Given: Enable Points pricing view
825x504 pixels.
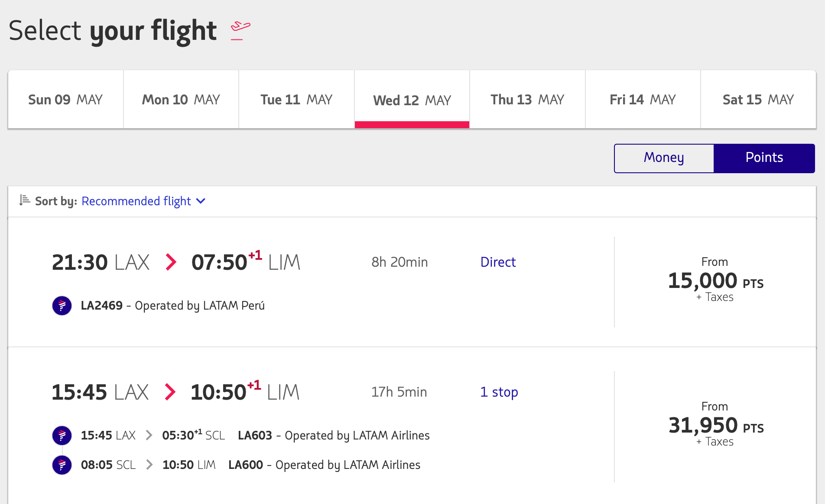Looking at the screenshot, I should pos(764,158).
